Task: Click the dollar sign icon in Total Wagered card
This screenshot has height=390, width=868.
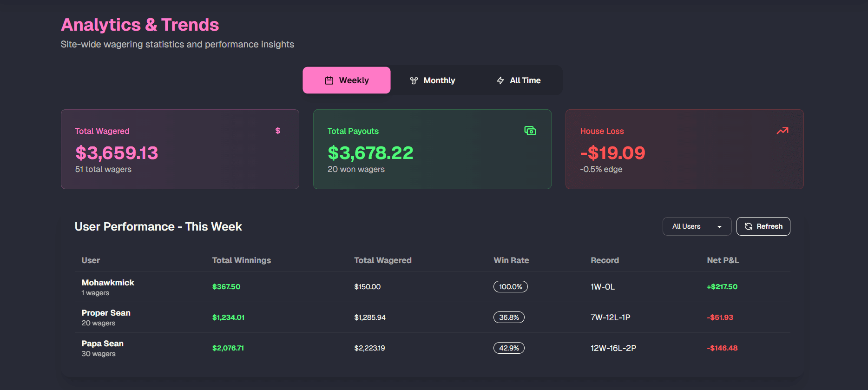Action: 277,131
